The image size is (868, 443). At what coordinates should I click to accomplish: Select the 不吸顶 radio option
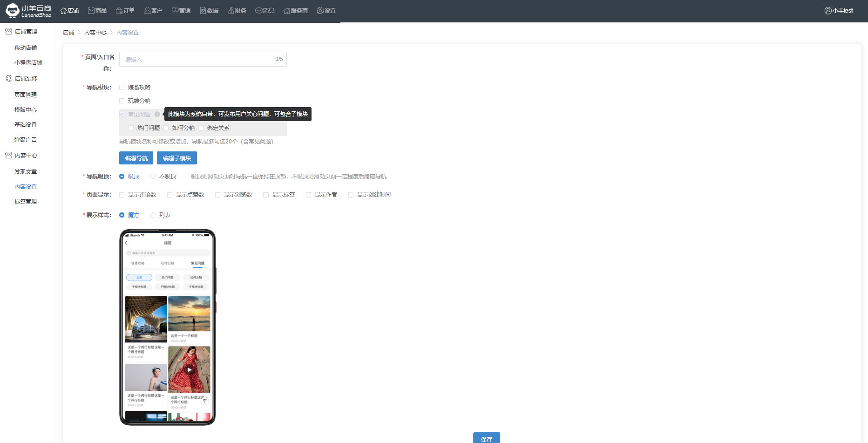(153, 177)
